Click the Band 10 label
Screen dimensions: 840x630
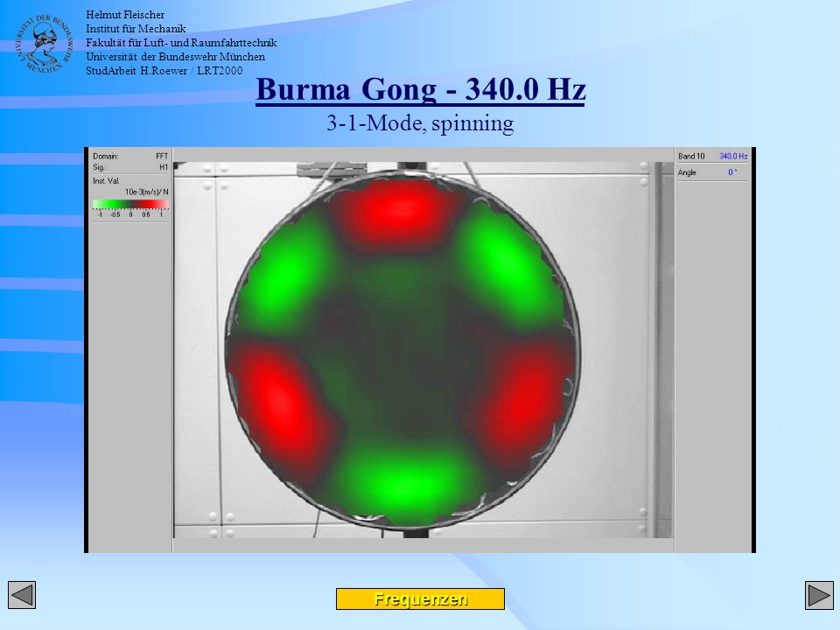click(x=691, y=156)
